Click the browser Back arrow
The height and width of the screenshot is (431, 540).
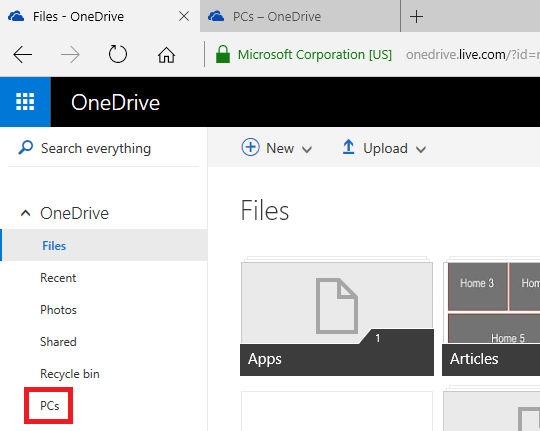[x=23, y=54]
